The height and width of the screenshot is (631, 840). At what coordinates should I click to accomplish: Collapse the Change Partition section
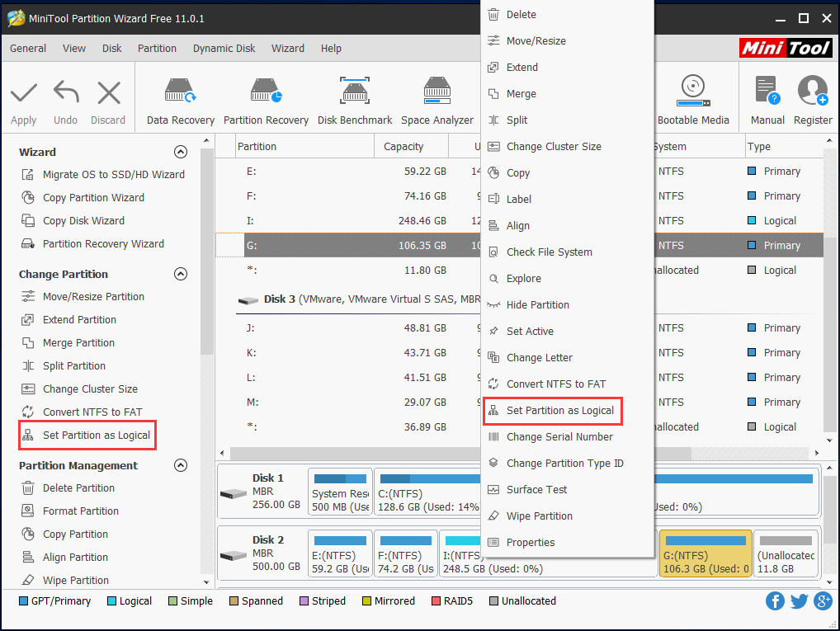click(181, 274)
